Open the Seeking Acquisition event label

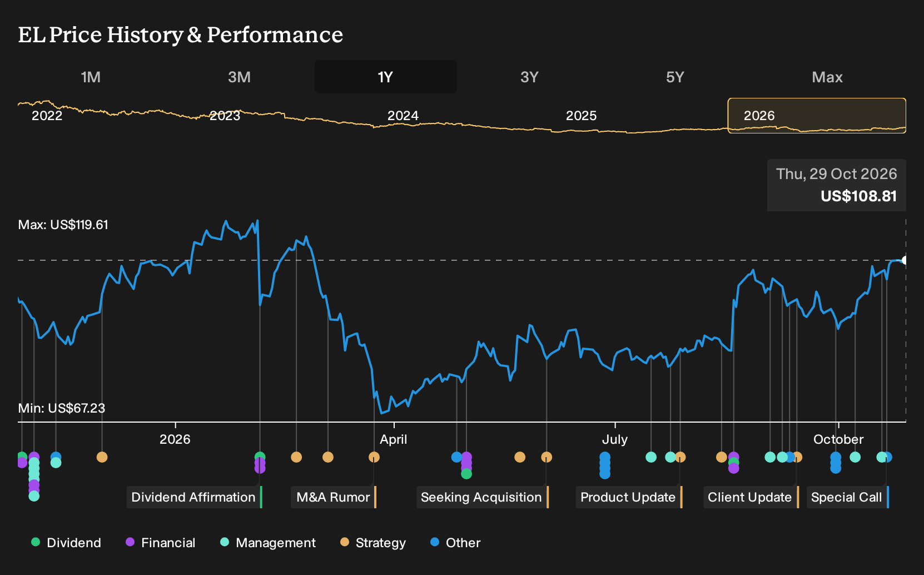point(482,497)
